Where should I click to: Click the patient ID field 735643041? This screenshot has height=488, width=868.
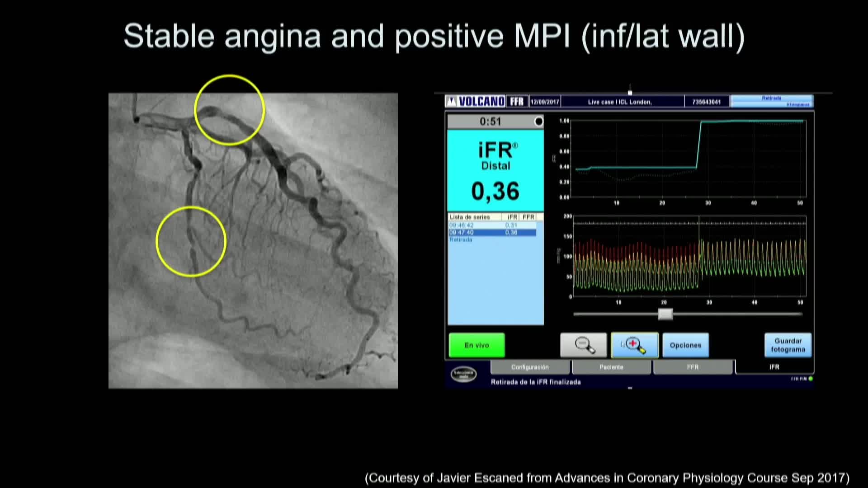[706, 102]
